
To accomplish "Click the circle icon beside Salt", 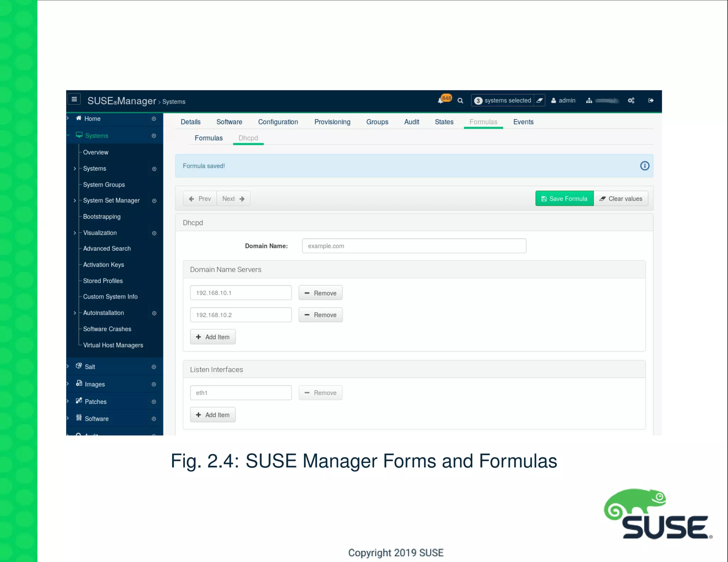I will point(154,367).
